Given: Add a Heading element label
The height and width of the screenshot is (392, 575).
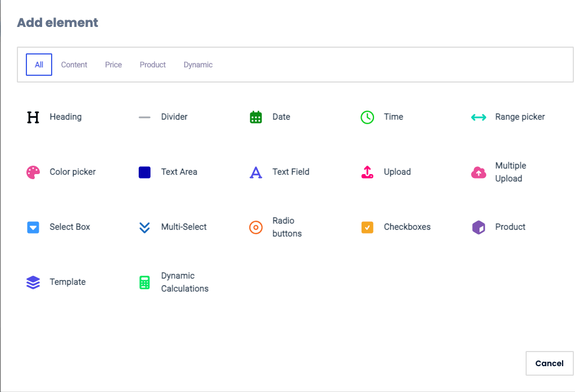Looking at the screenshot, I should coord(66,117).
